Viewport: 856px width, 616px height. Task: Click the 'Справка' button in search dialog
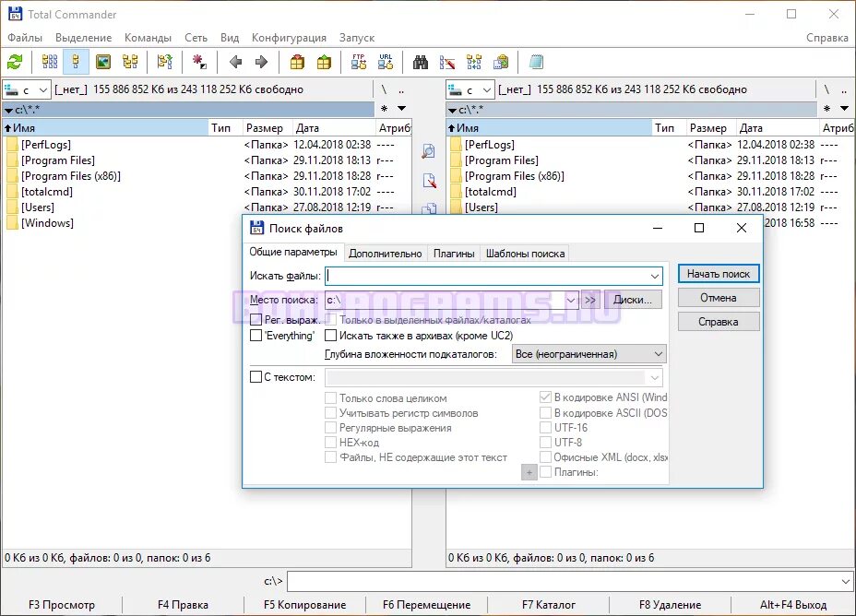(719, 322)
